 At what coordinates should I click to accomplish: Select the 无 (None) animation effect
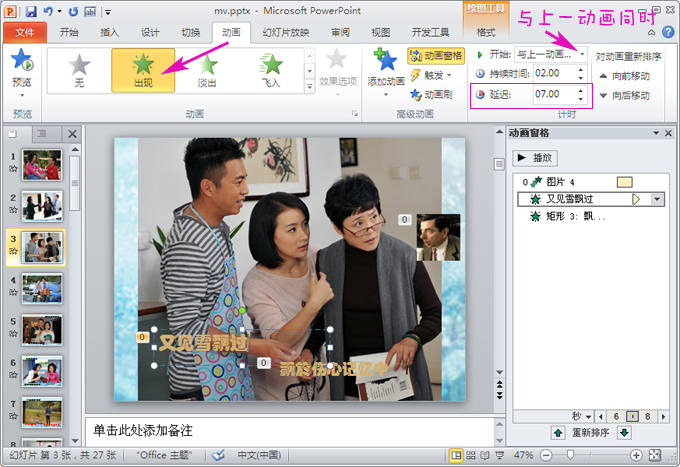pyautogui.click(x=79, y=70)
